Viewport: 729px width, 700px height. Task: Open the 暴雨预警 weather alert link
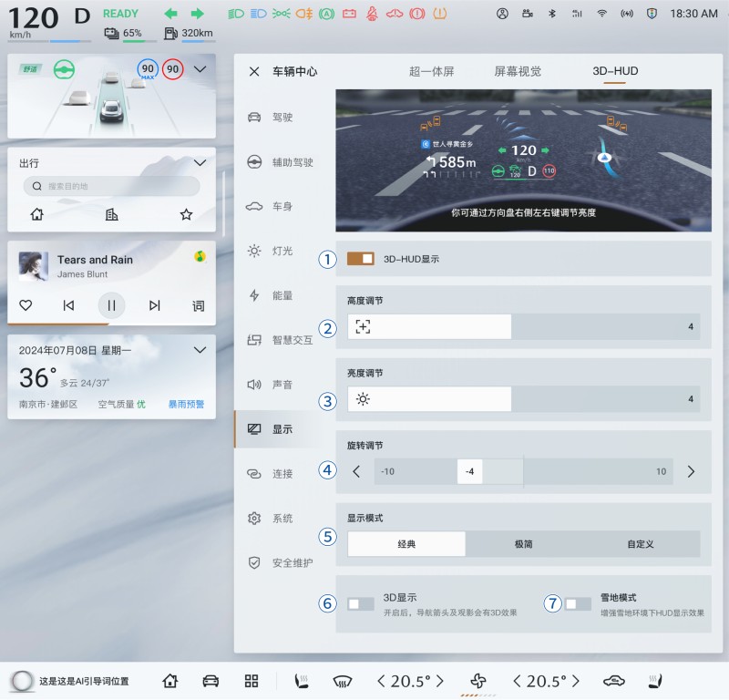tap(186, 404)
